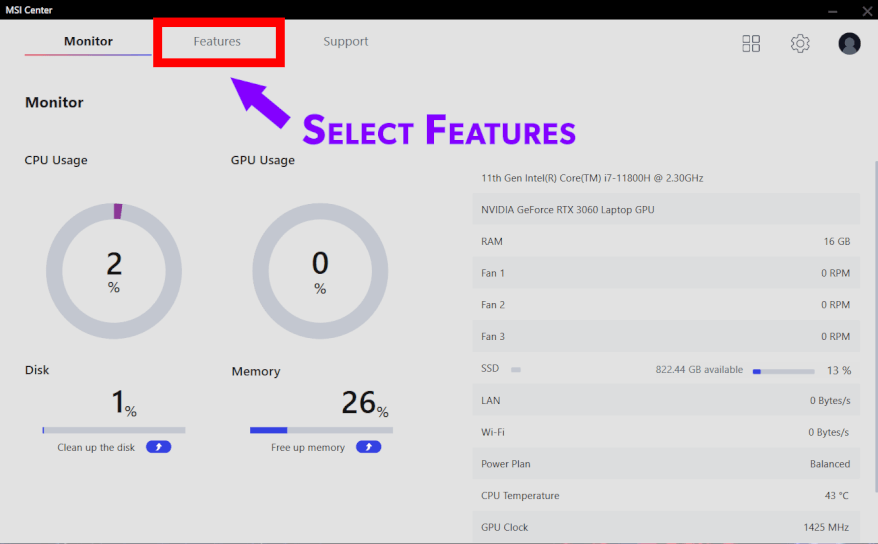Click the GPU Usage donut gauge

click(320, 271)
